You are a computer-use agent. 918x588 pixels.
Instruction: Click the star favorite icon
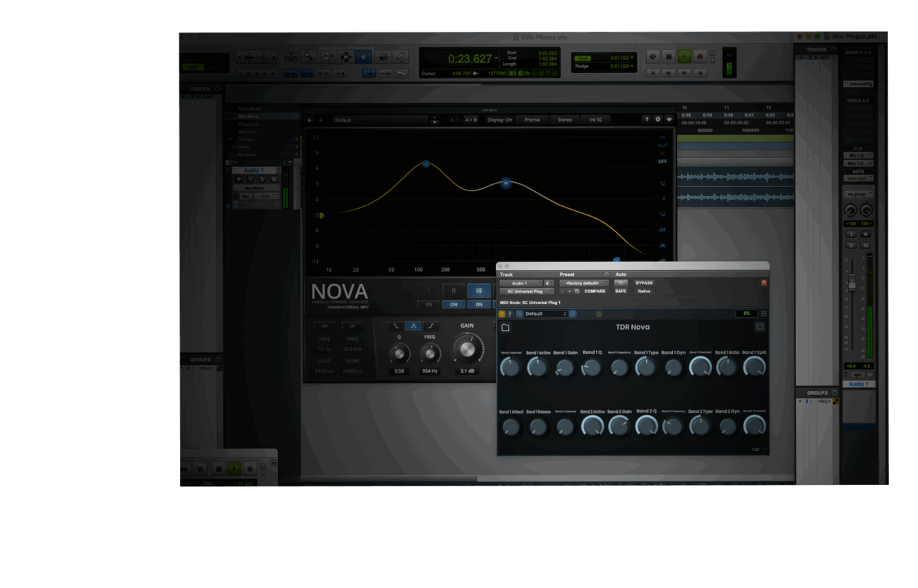coord(600,314)
